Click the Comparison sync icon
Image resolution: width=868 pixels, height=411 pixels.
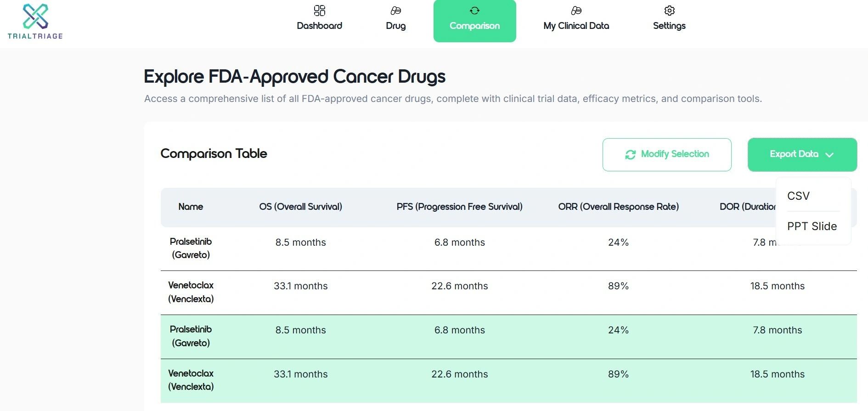(x=475, y=11)
